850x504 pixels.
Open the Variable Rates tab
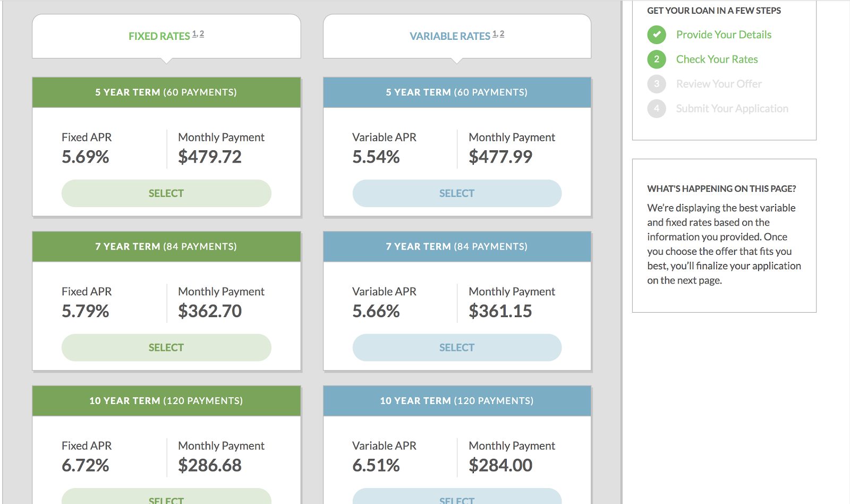[x=450, y=36]
